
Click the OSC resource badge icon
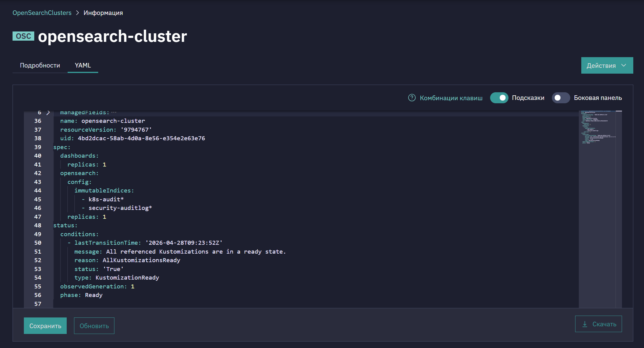point(23,36)
